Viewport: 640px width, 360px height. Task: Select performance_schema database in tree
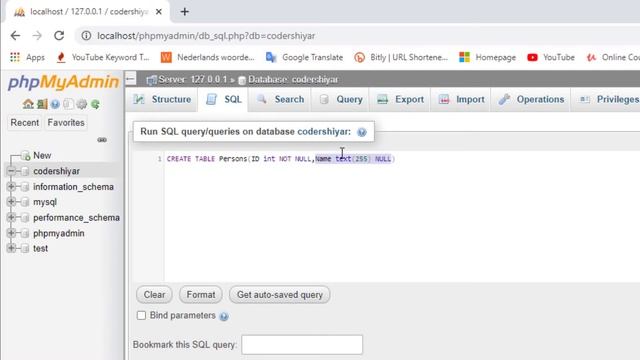(x=76, y=218)
